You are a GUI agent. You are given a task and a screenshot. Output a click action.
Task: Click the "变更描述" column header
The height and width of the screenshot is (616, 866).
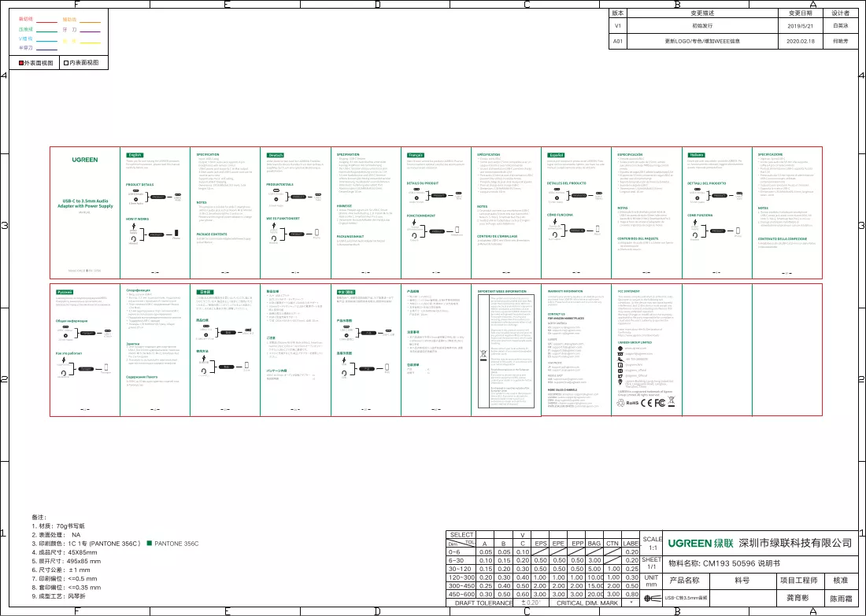click(x=702, y=13)
